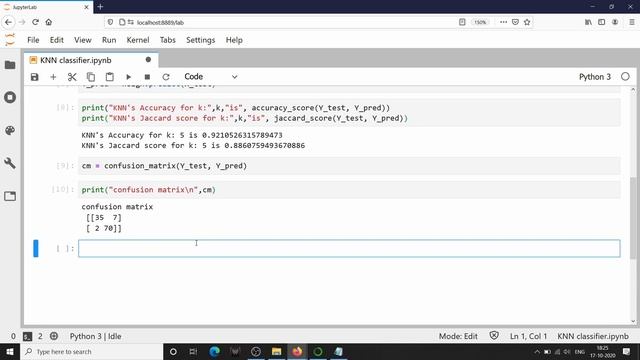Restart the kernel icon
The height and width of the screenshot is (360, 640).
click(x=166, y=77)
